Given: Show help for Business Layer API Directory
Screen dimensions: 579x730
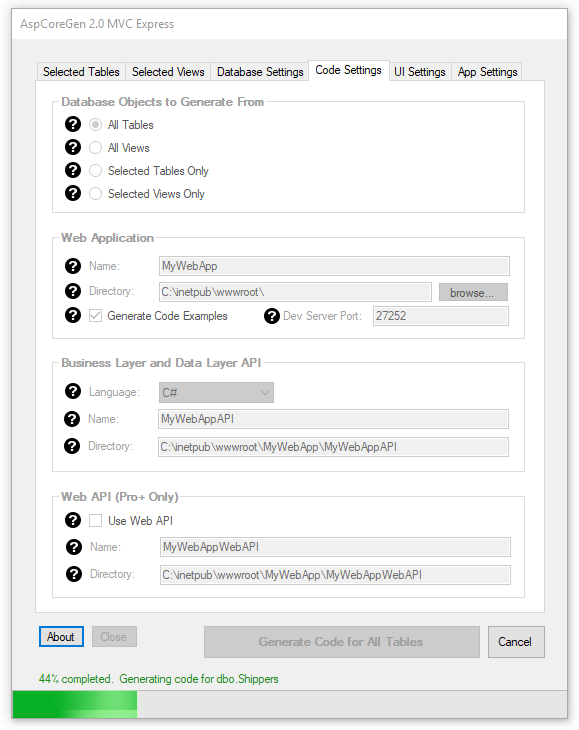Looking at the screenshot, I should pos(72,446).
